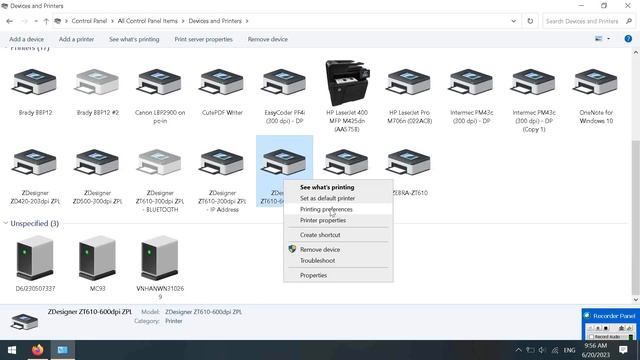Select the D6J230507337 device
The image size is (640, 360).
point(35,263)
